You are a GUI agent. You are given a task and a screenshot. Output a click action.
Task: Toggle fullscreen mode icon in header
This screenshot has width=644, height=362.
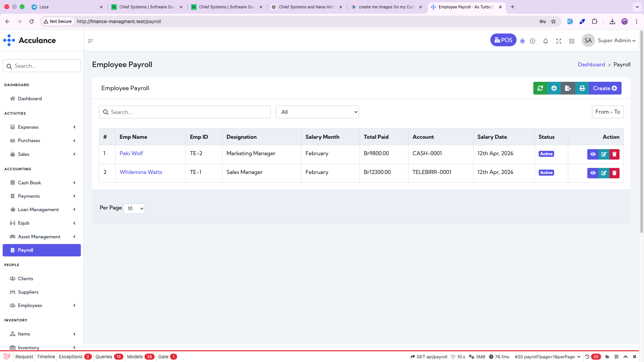coord(558,41)
